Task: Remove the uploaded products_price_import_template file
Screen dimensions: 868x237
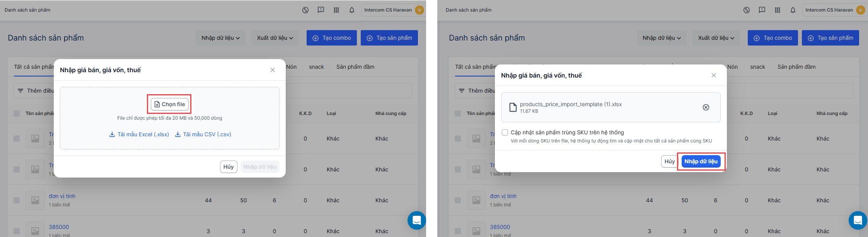Action: point(706,107)
